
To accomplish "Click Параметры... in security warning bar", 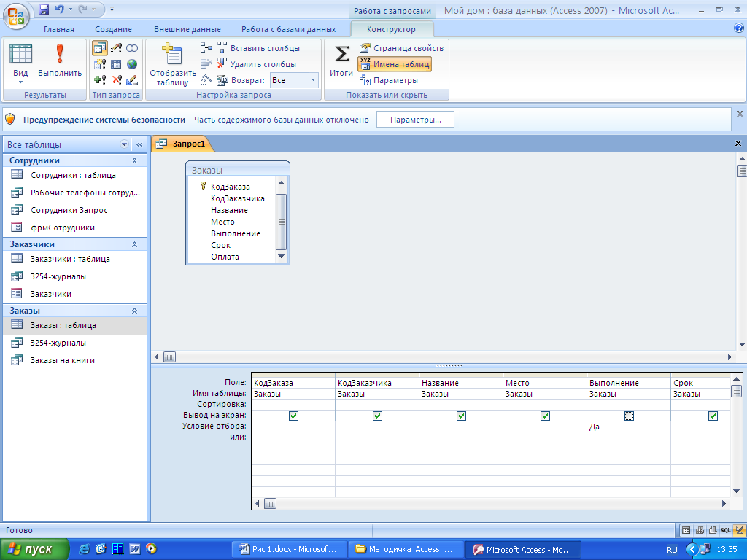I will tap(415, 120).
